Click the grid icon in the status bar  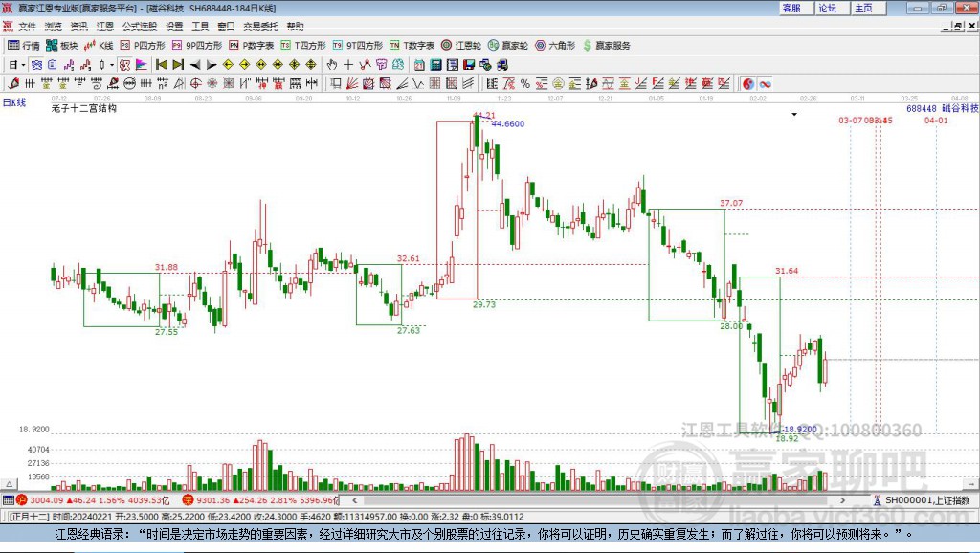click(x=8, y=499)
